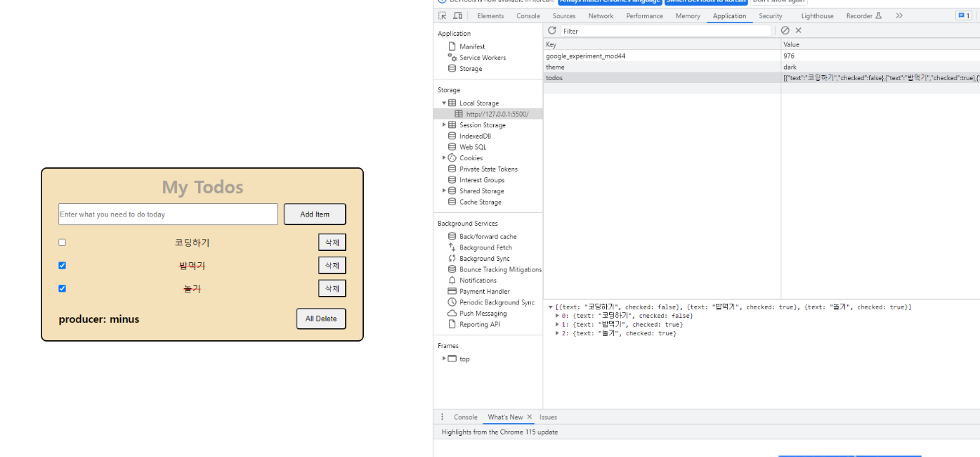Collapse the todos array preview arrow

coord(551,307)
